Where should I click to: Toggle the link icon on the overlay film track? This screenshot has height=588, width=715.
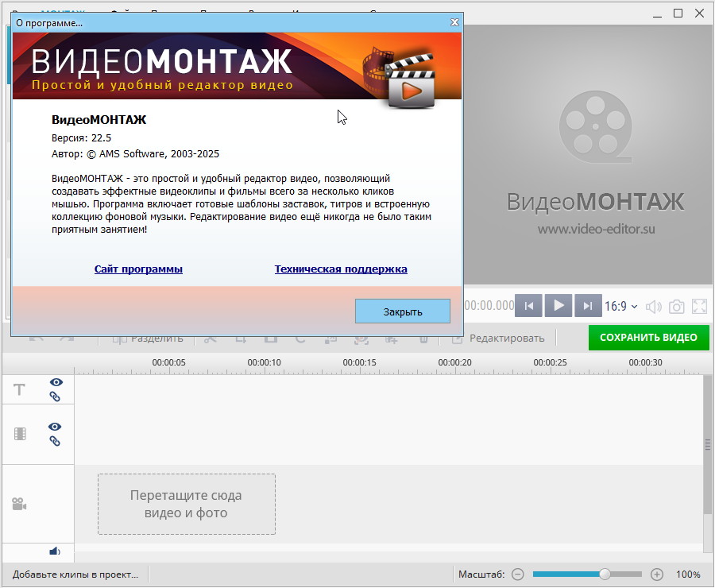point(55,441)
